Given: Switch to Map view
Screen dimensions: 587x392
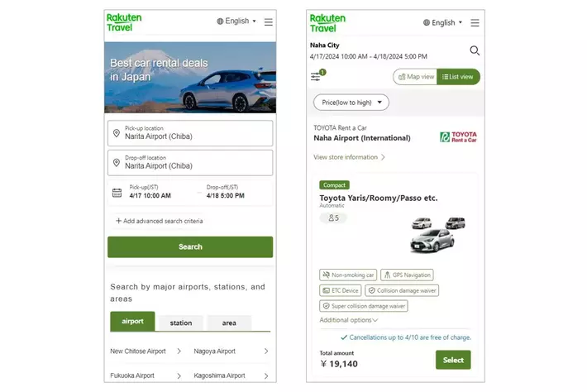Looking at the screenshot, I should (415, 77).
